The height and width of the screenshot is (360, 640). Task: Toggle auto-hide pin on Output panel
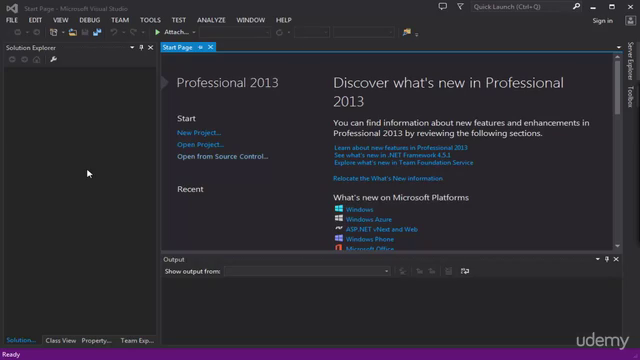click(607, 259)
